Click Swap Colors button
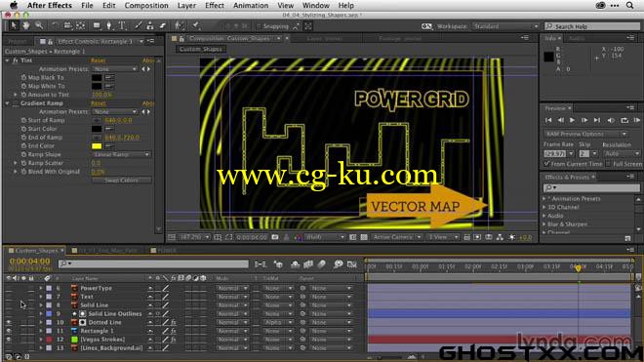 click(122, 181)
